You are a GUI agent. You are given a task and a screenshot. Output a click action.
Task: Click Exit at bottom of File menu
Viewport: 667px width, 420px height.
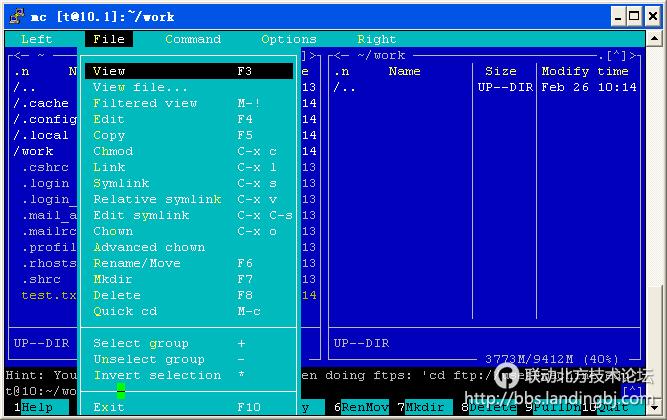click(x=109, y=407)
